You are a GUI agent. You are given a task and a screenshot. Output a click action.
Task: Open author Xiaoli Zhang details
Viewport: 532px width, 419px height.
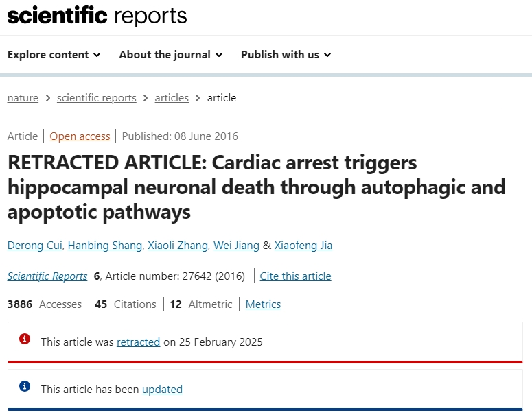(178, 245)
